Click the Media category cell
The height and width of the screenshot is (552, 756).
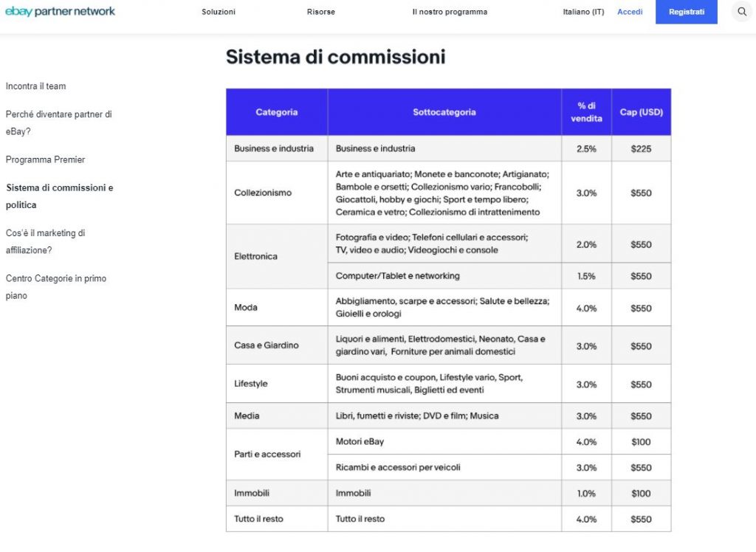277,415
